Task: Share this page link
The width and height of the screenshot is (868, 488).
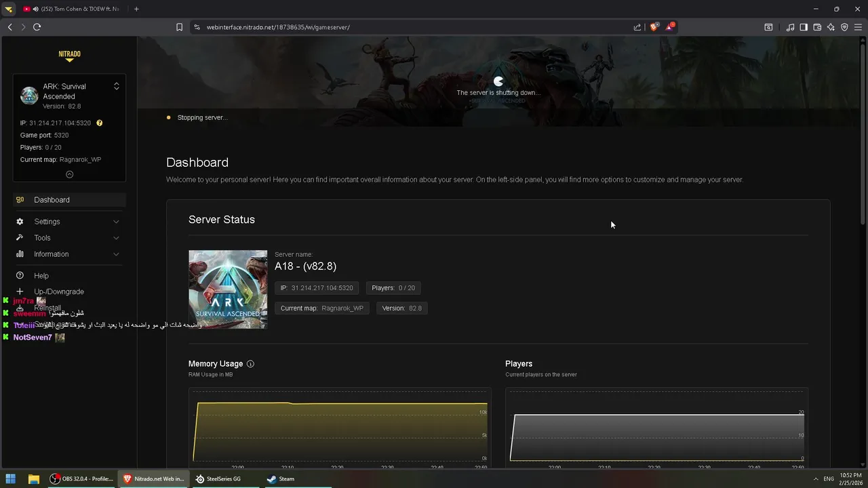Action: (637, 27)
